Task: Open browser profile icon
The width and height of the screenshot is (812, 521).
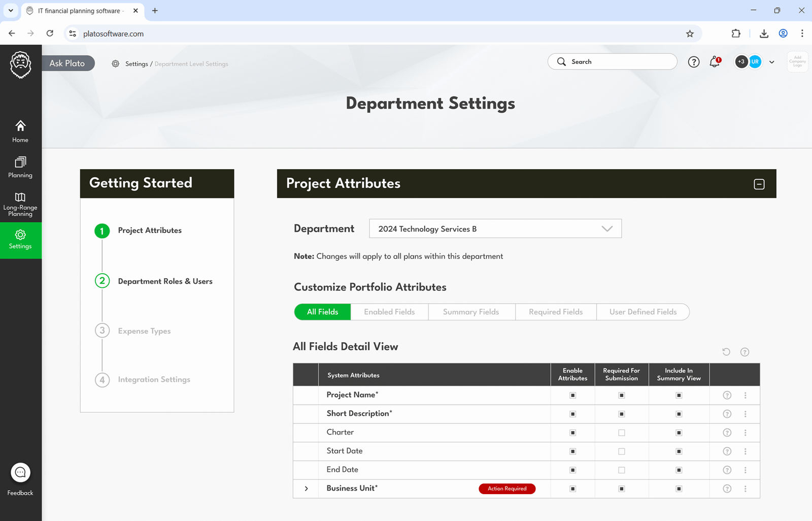Action: (783, 34)
